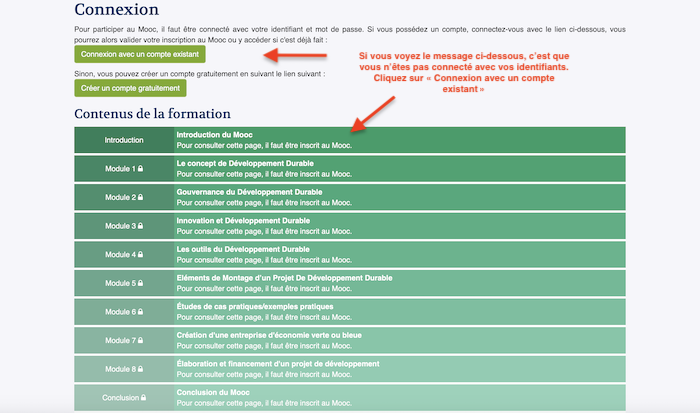Select the Module 1 label cell
The image size is (700, 413).
(x=124, y=168)
